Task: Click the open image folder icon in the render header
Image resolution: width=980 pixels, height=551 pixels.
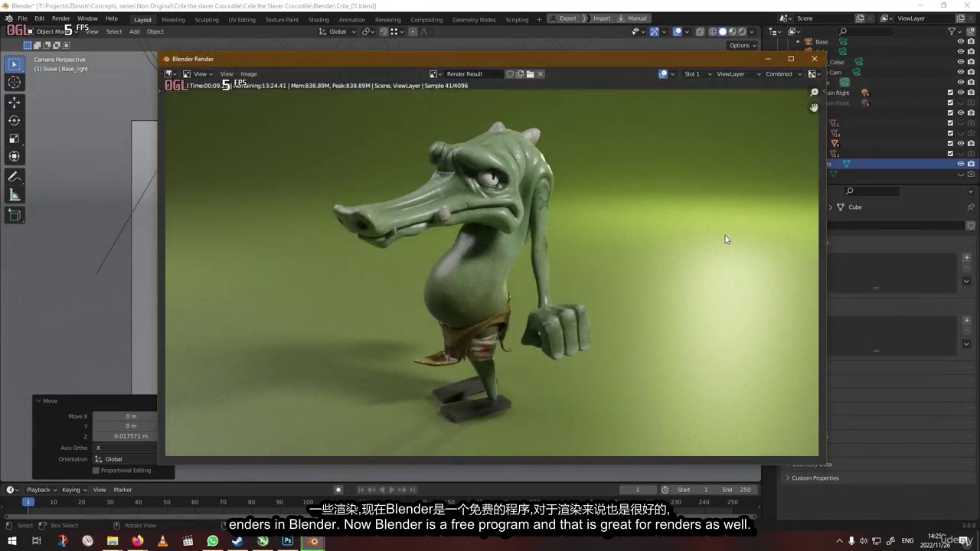Action: pos(530,74)
